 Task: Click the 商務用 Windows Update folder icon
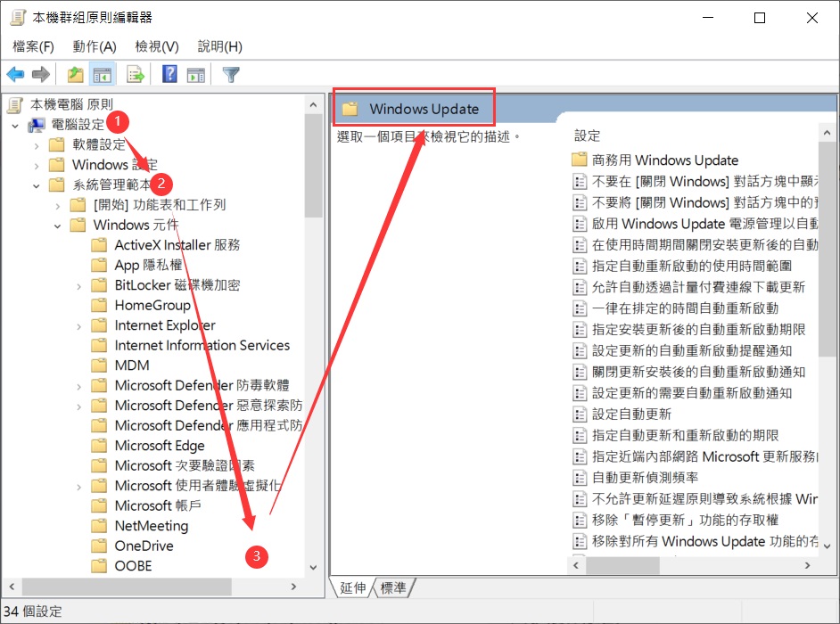[x=579, y=160]
